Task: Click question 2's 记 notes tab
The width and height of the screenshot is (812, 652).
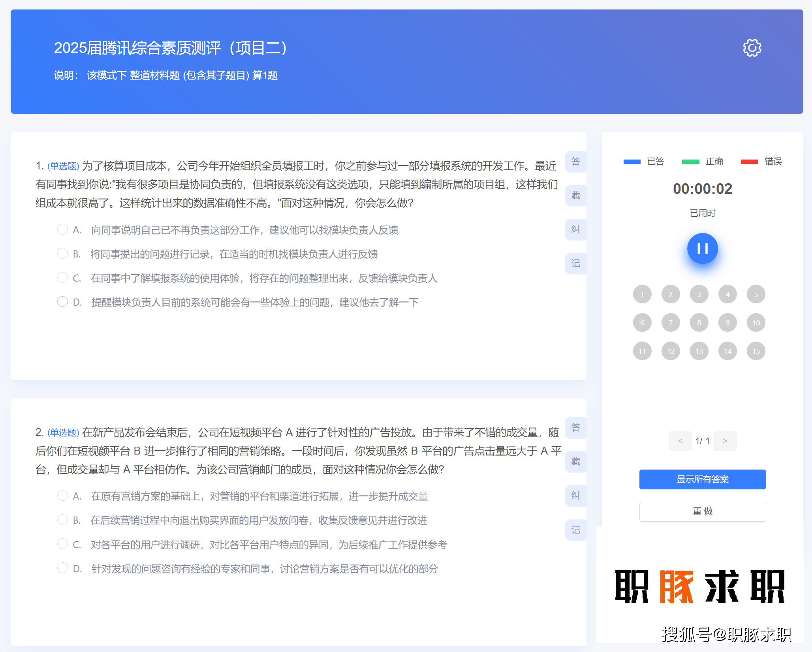Action: pyautogui.click(x=575, y=530)
